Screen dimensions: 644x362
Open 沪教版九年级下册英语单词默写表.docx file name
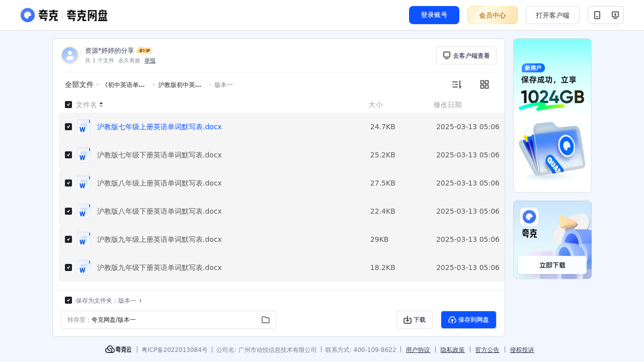click(159, 267)
